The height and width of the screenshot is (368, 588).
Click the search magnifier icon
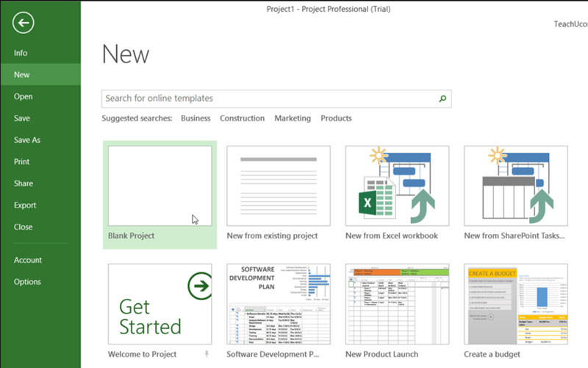[x=442, y=99]
